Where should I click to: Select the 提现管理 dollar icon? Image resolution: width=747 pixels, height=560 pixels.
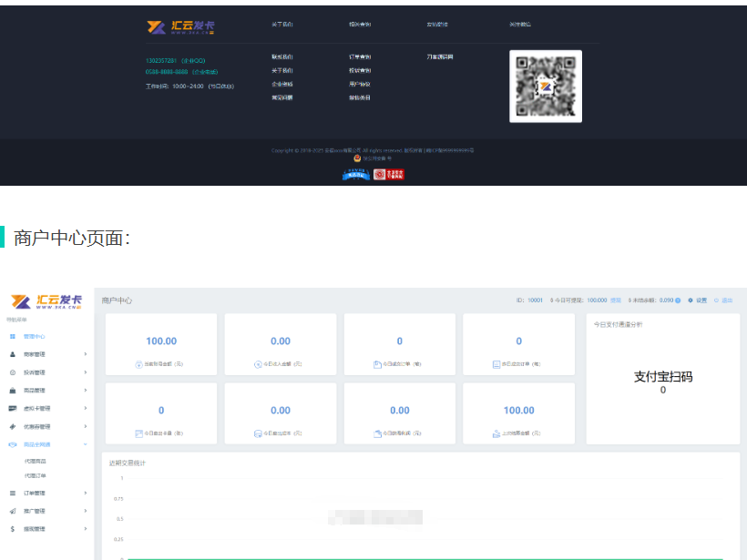[13, 526]
